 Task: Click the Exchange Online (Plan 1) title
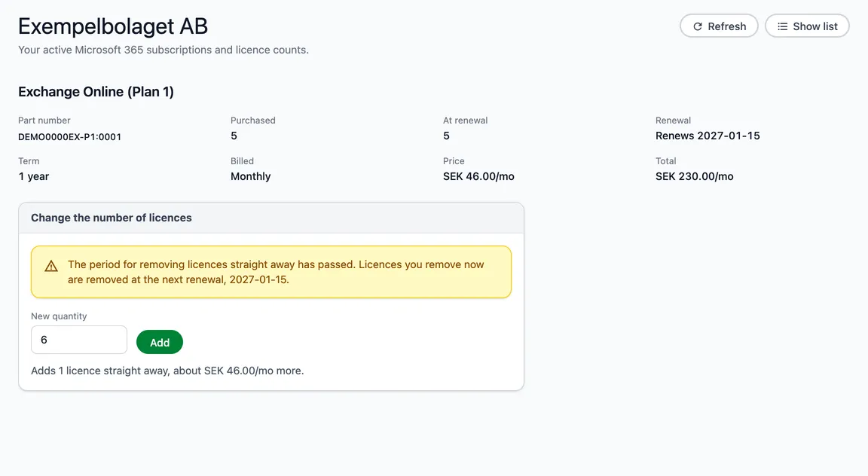point(96,92)
